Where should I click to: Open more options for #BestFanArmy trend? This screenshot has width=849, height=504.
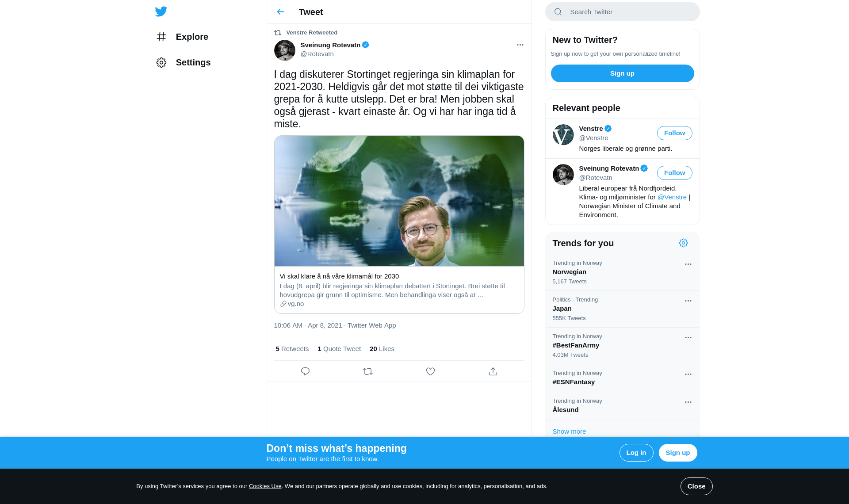(688, 338)
